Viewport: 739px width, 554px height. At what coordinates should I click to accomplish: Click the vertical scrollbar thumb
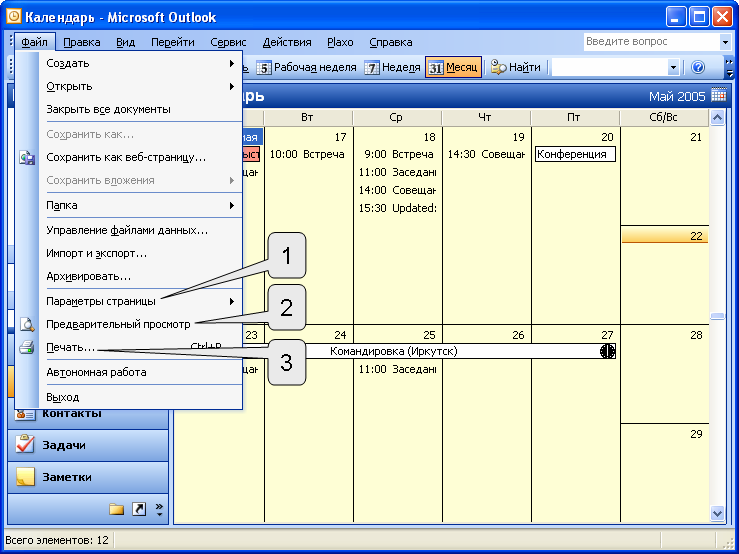tap(717, 316)
